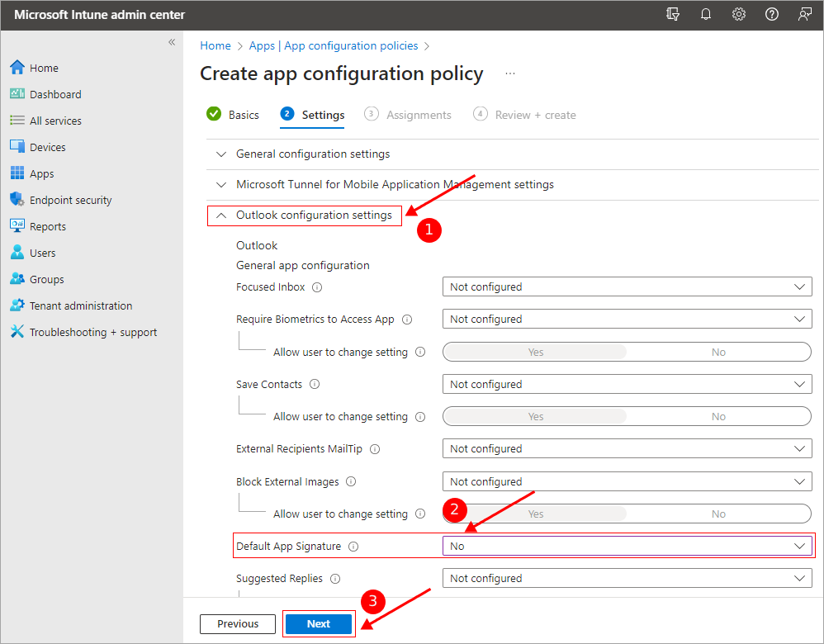Click the Groups people icon
Viewport: 824px width, 644px height.
coord(17,278)
